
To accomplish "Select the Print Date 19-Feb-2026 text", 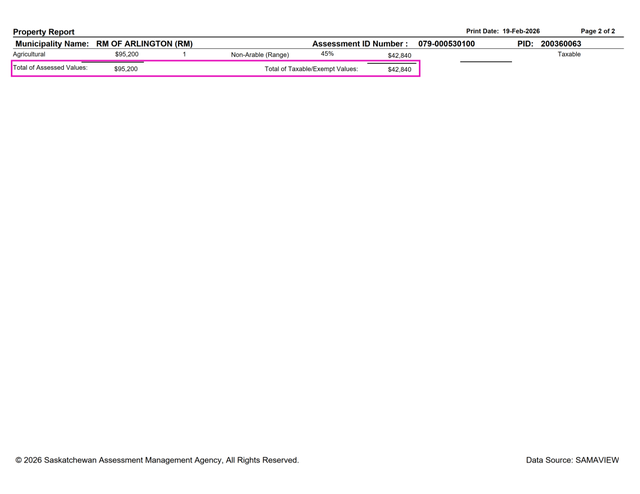I will (502, 31).
